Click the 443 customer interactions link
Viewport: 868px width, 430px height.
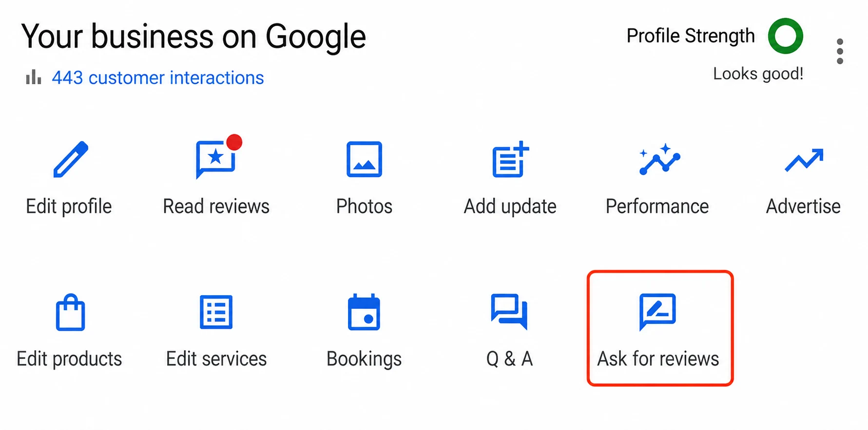(x=158, y=78)
